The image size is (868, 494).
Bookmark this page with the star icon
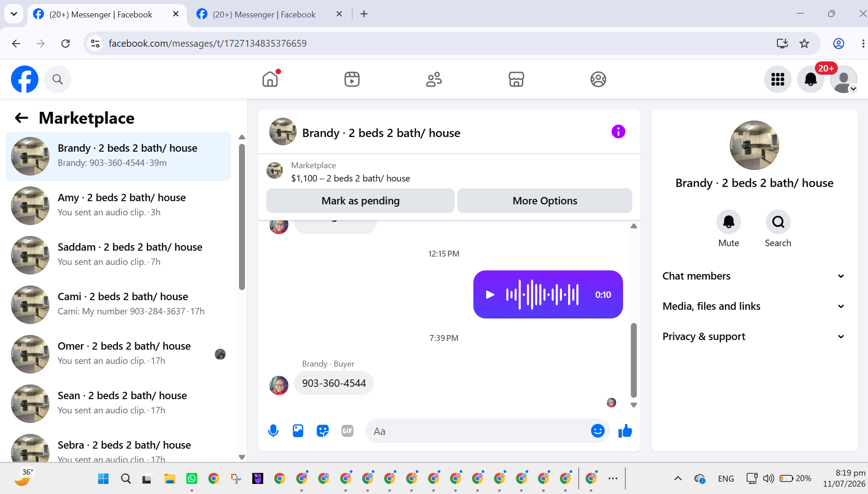(x=804, y=44)
